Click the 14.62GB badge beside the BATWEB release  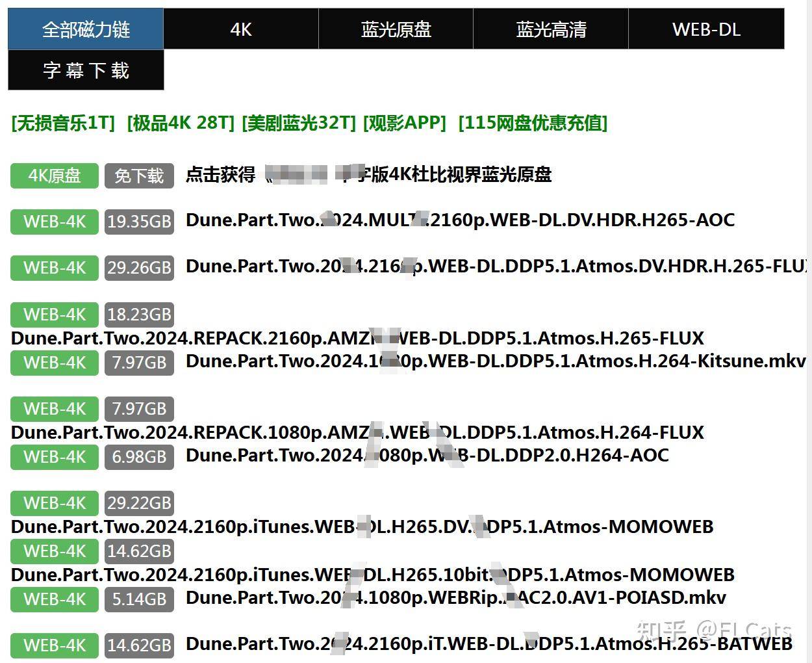click(139, 645)
